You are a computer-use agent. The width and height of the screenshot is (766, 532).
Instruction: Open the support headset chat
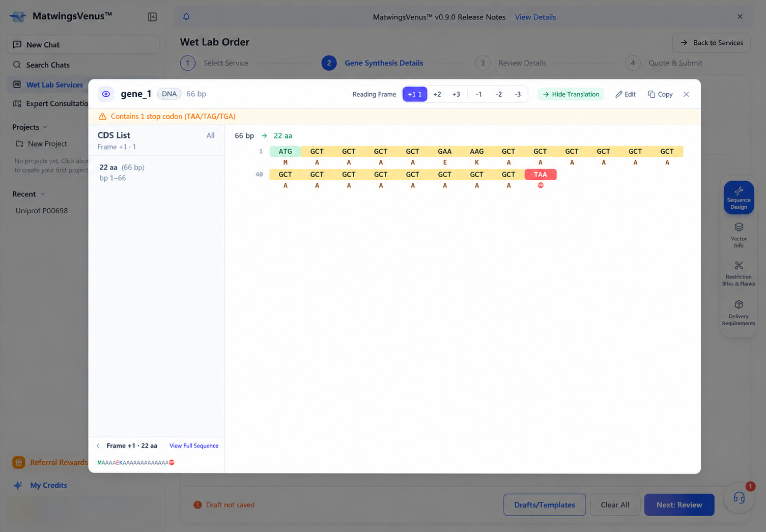[739, 498]
